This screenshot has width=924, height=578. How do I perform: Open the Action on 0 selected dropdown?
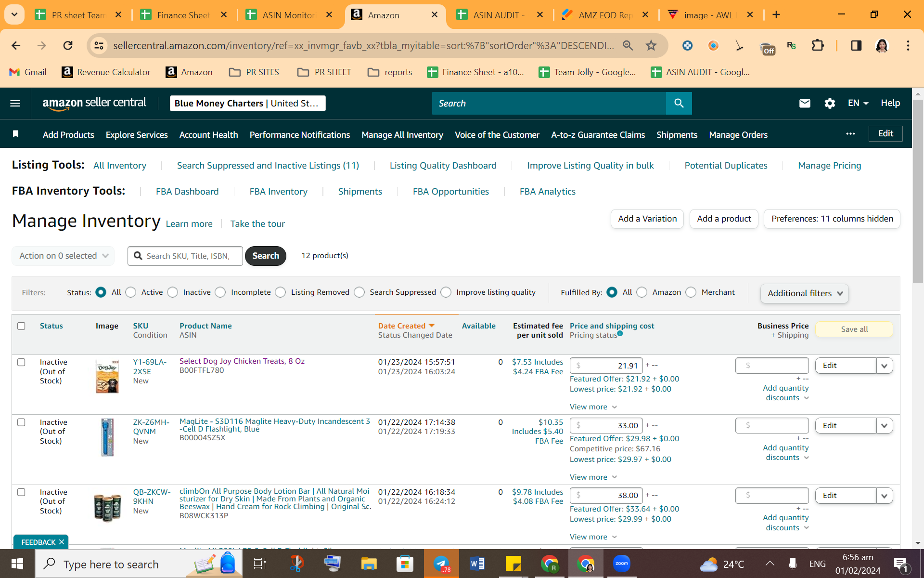pyautogui.click(x=63, y=256)
